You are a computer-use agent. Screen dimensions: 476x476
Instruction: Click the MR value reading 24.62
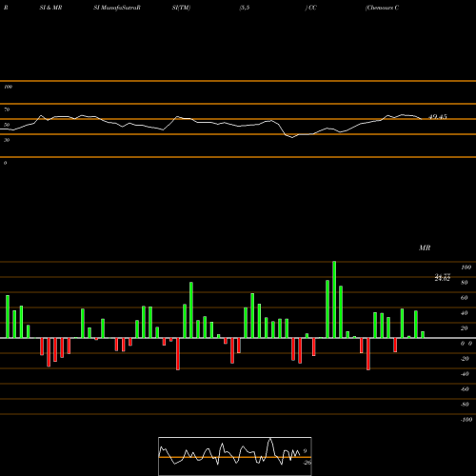[443, 279]
